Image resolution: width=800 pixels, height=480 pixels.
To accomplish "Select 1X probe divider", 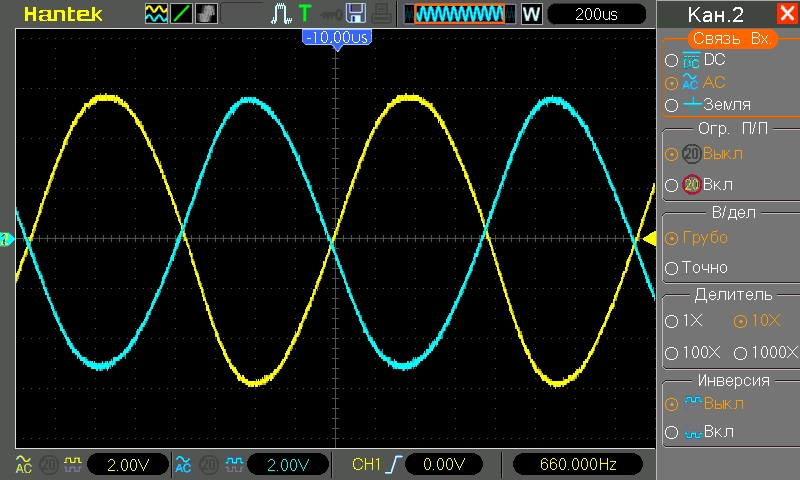I will (671, 321).
